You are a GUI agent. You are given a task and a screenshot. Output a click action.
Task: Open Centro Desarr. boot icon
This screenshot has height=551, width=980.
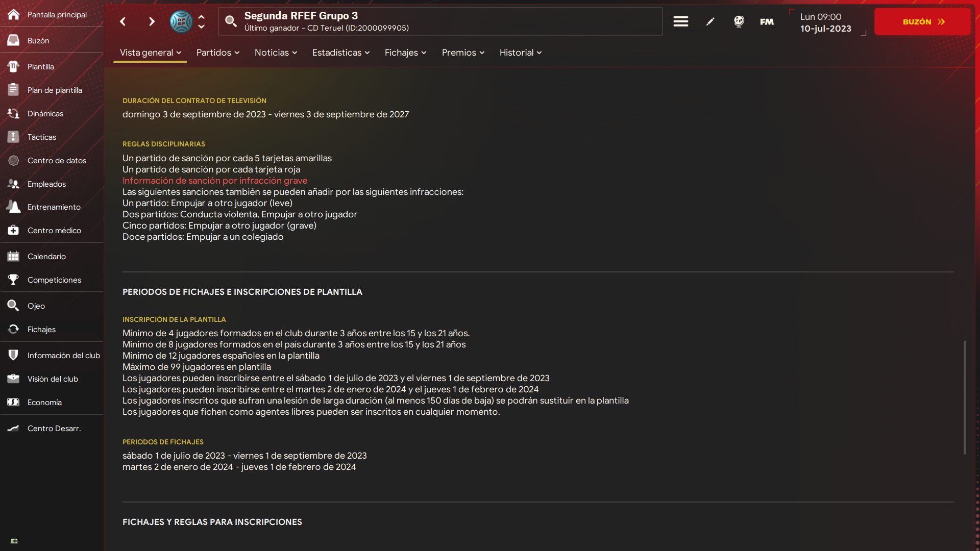point(14,428)
